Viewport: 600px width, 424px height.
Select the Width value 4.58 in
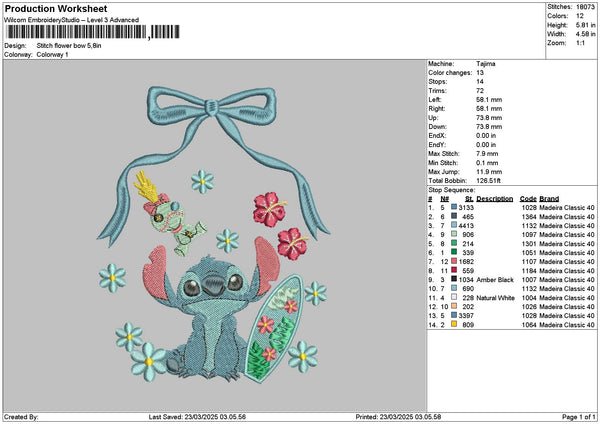coord(585,34)
